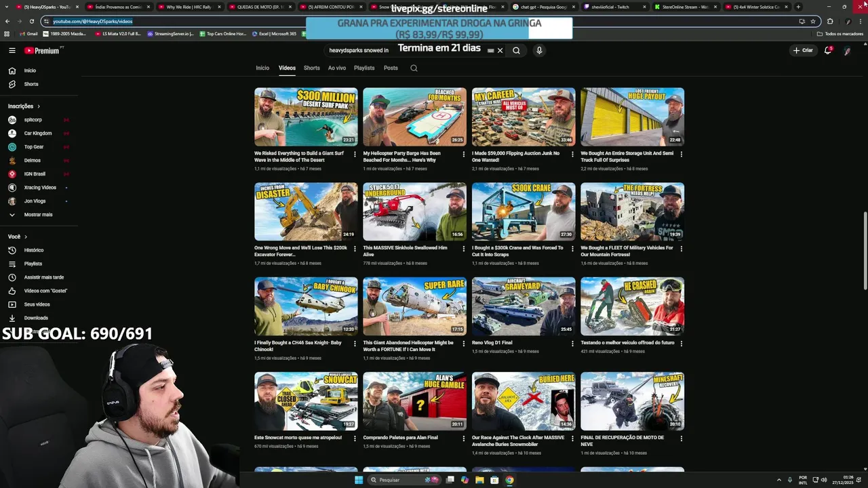
Task: Open Seus vídeos in sidebar
Action: tap(38, 304)
